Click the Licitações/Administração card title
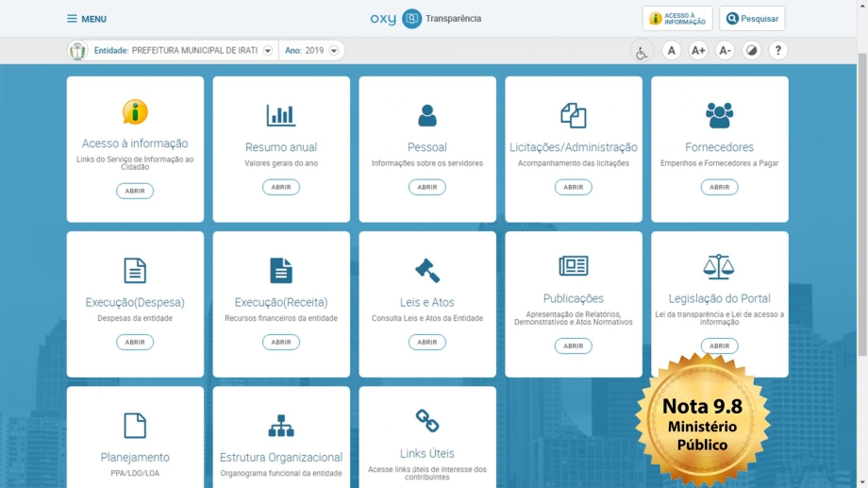The width and height of the screenshot is (868, 488). [x=573, y=147]
